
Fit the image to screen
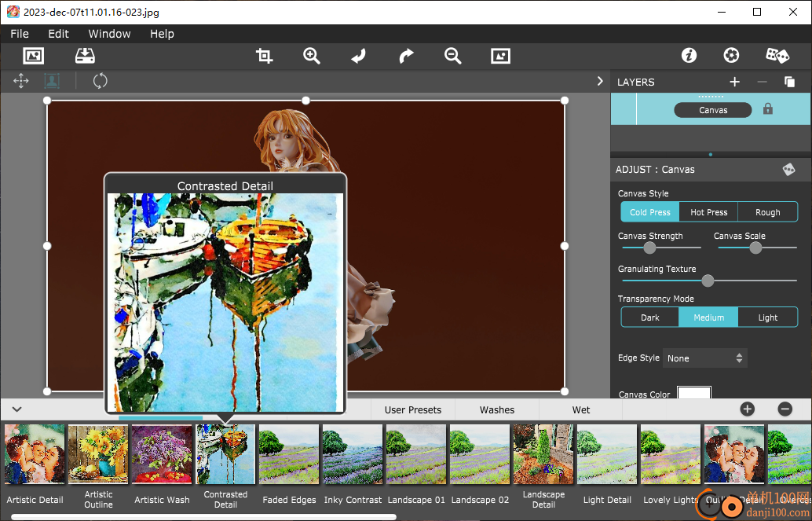500,56
